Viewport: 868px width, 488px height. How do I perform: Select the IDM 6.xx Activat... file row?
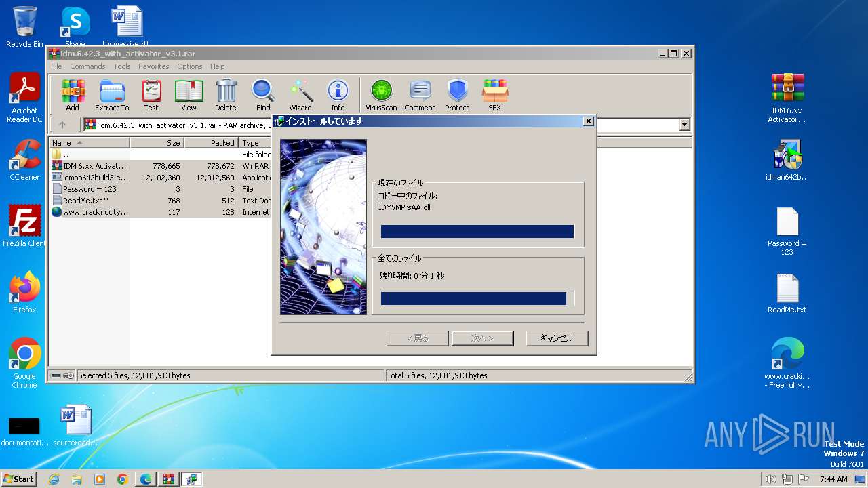coord(161,165)
